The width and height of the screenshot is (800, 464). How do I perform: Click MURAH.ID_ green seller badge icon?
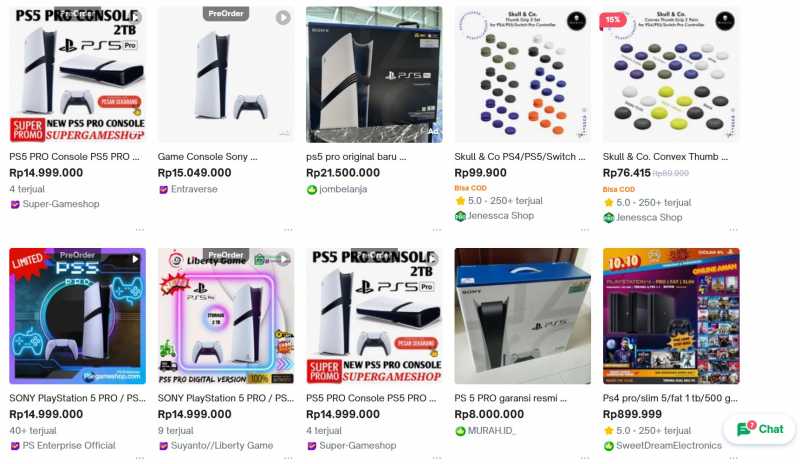pos(460,431)
